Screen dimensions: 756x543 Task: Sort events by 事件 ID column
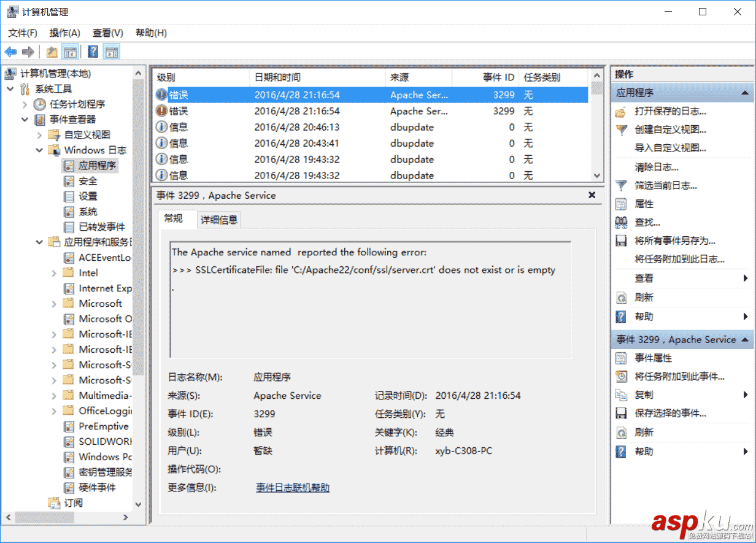pyautogui.click(x=485, y=77)
